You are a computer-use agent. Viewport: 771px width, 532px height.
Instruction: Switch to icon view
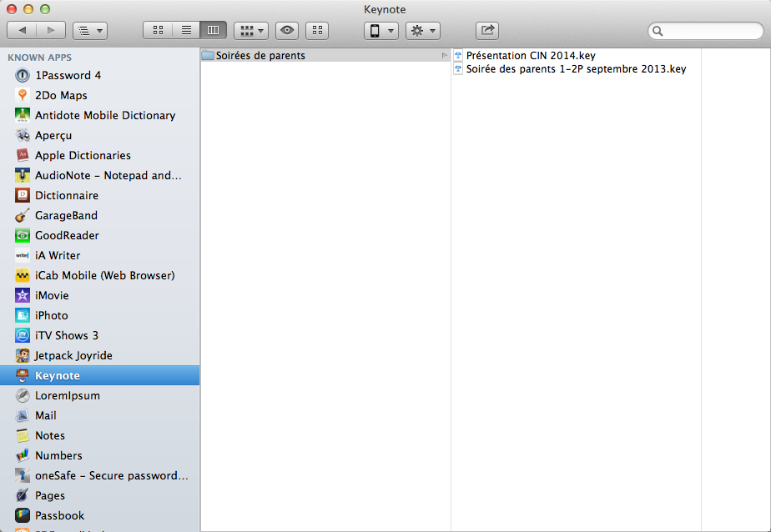[x=158, y=31]
